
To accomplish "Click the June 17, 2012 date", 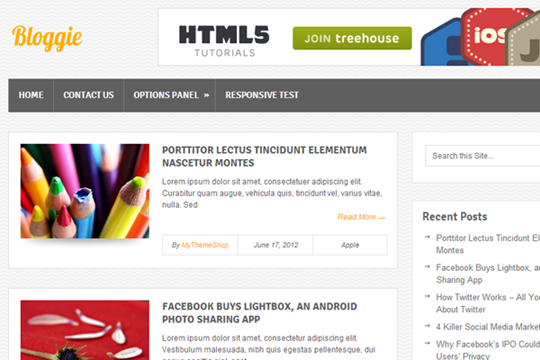I will [276, 245].
